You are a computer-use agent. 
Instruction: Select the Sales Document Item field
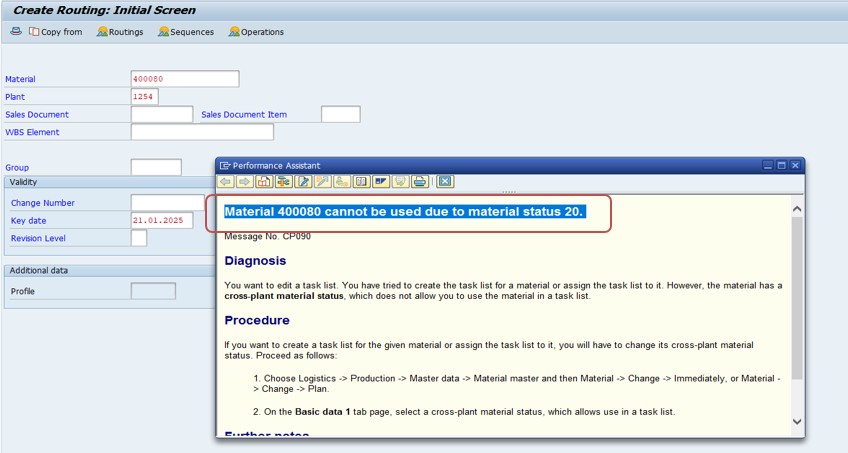tap(340, 114)
